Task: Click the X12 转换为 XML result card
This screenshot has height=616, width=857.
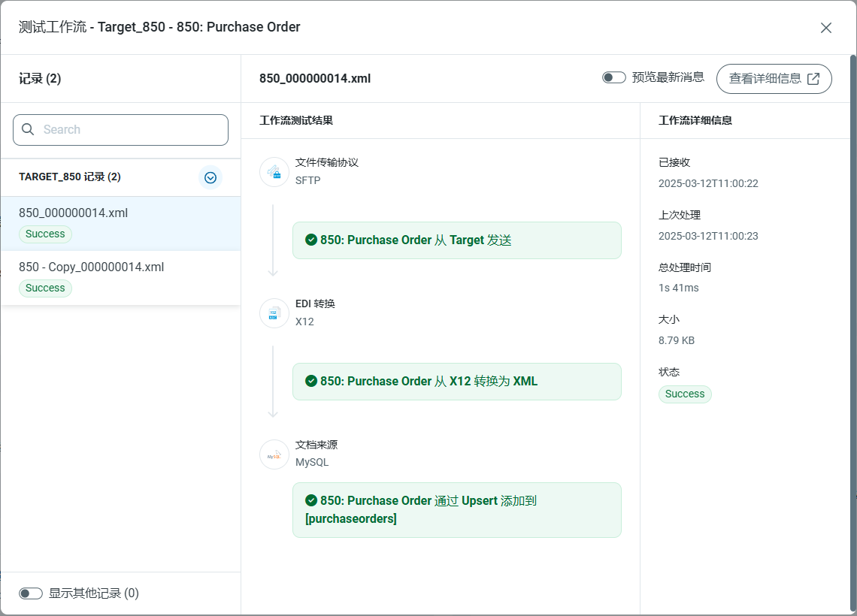Action: click(x=456, y=382)
